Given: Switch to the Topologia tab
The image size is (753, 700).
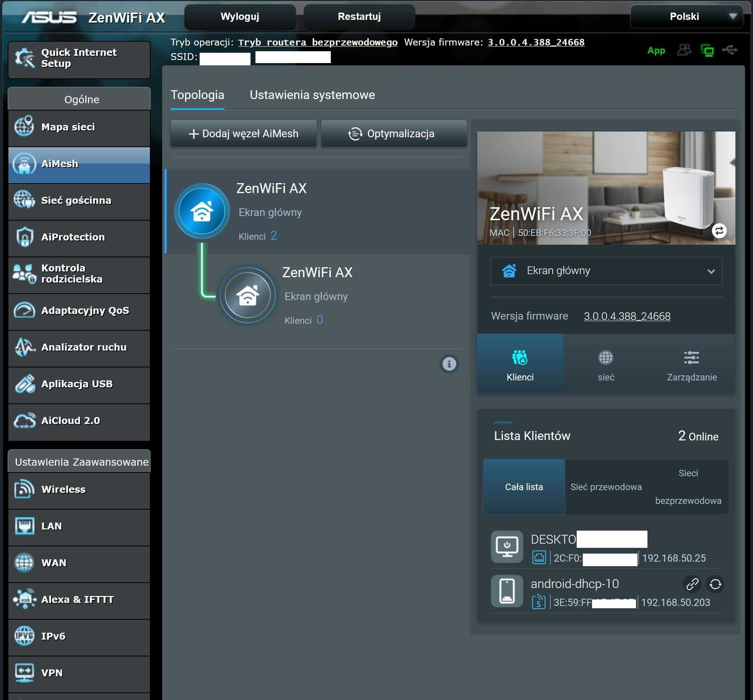Looking at the screenshot, I should (x=197, y=95).
